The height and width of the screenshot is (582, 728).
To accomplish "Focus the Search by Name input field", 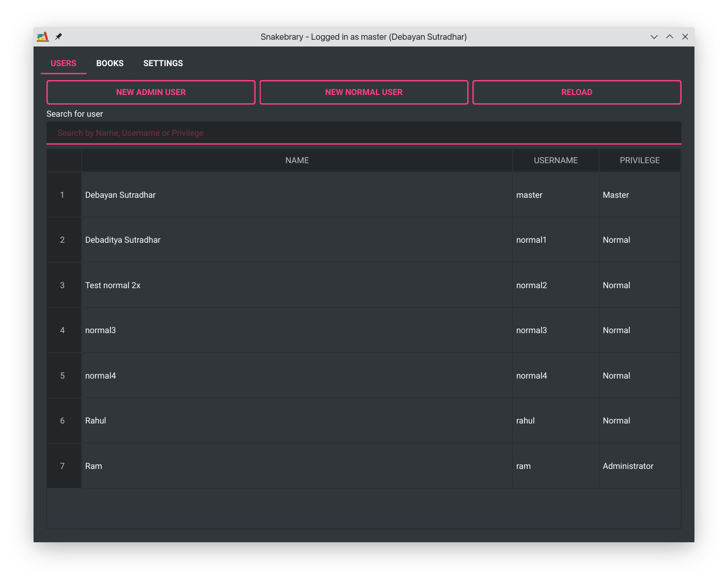I will (364, 133).
